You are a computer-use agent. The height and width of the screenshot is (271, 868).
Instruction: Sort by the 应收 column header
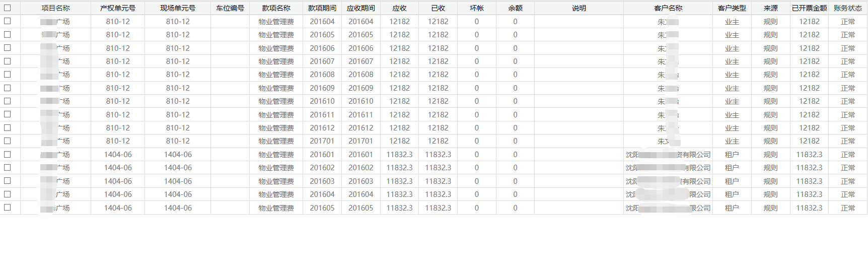click(399, 8)
